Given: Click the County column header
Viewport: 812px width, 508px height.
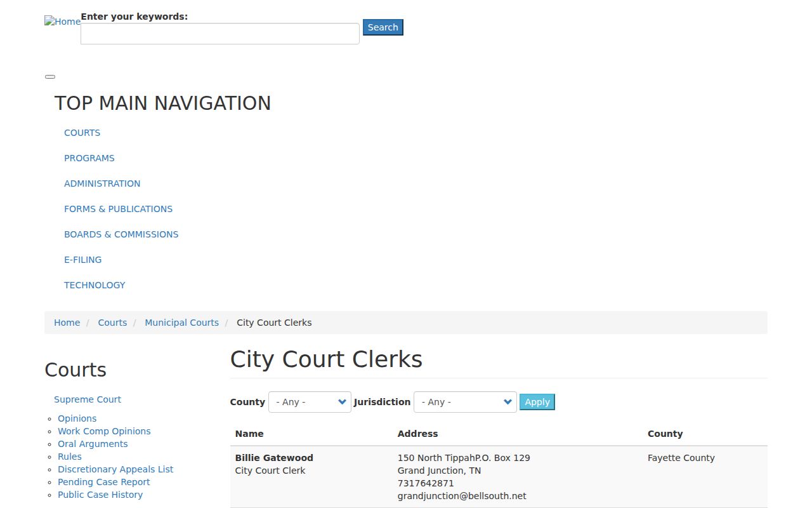Looking at the screenshot, I should 665,434.
